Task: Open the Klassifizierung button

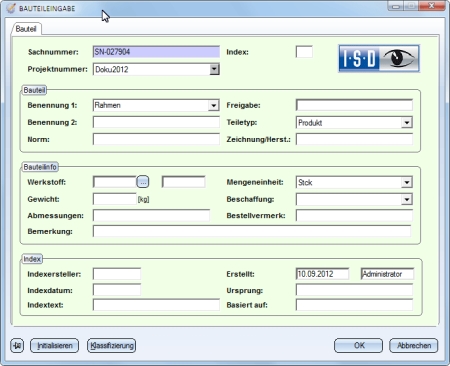Action: click(x=112, y=345)
